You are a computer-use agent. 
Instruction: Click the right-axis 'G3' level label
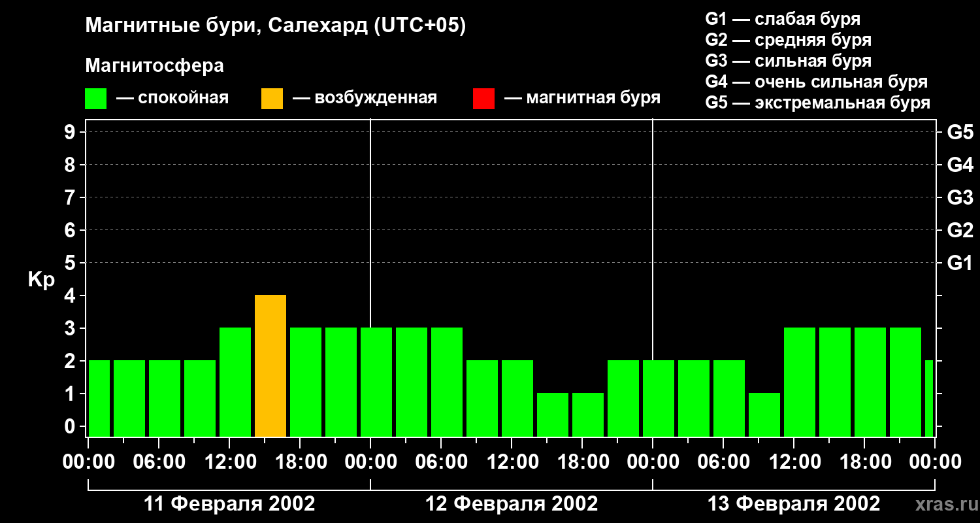pos(960,197)
